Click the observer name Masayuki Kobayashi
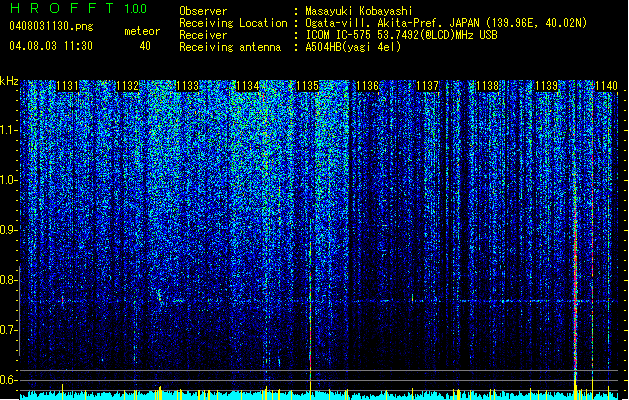 [x=359, y=11]
